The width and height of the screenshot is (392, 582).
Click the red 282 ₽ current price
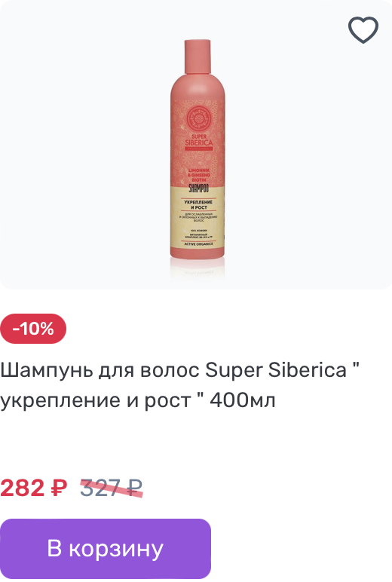coord(34,488)
